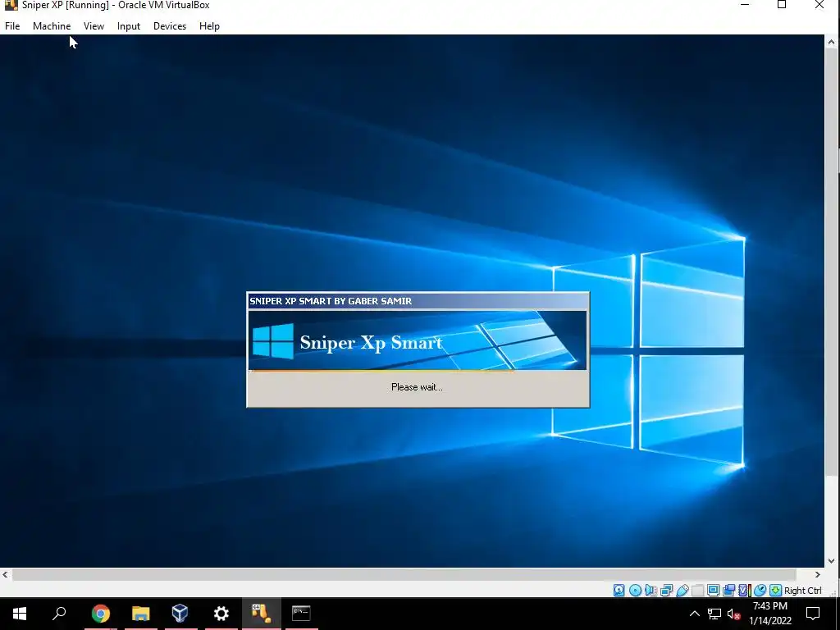Screen dimensions: 840x630
Task: Click the installer progress bar
Action: coord(418,371)
